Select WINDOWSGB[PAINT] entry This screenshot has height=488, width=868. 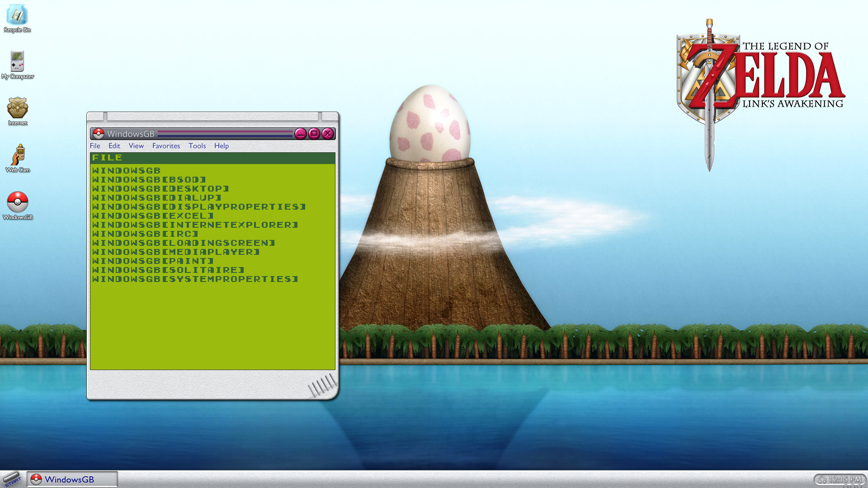coord(153,261)
